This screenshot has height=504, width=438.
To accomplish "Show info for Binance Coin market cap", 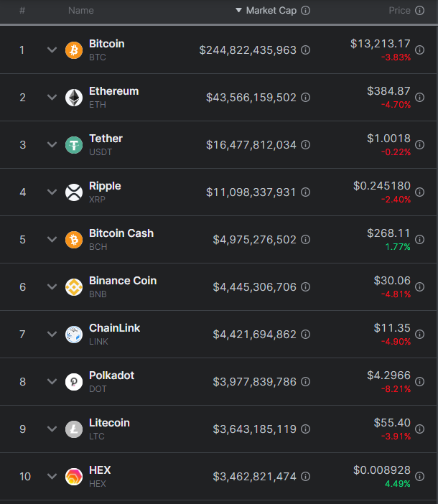I will tap(306, 287).
